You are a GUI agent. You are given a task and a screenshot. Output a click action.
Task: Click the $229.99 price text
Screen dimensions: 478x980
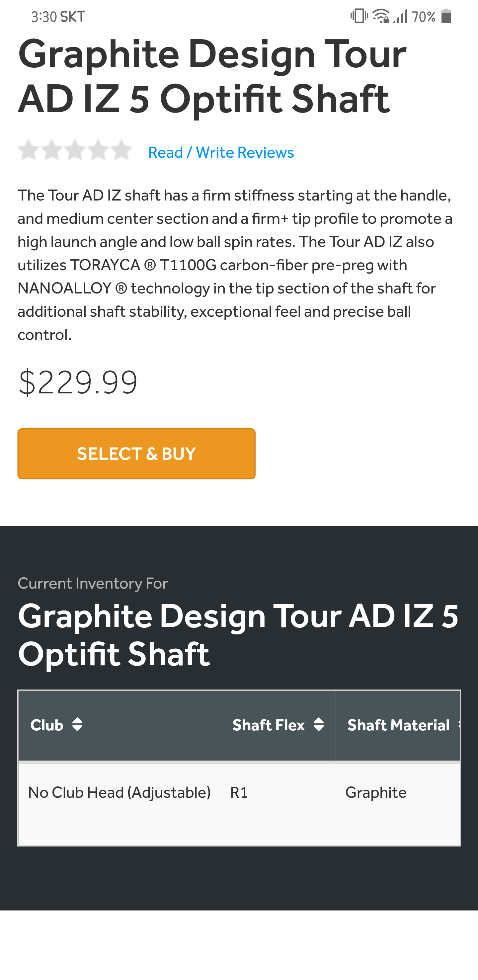[x=78, y=382]
